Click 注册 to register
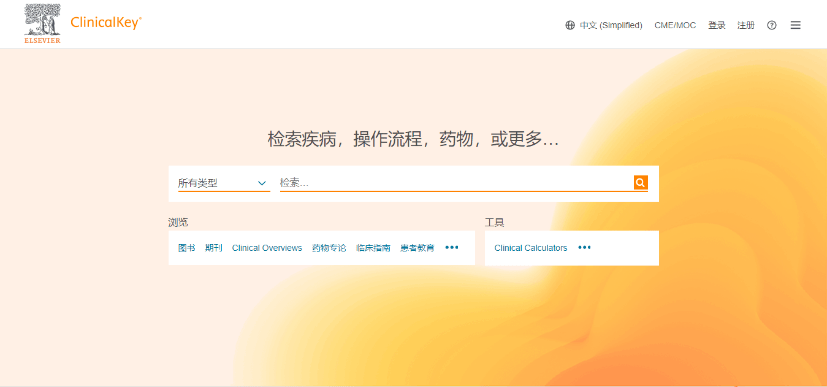 [746, 25]
